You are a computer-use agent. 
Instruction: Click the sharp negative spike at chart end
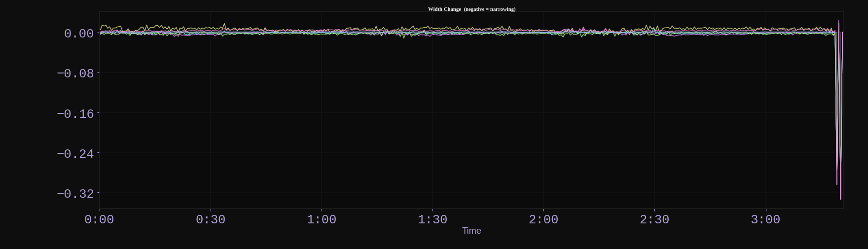point(839,110)
